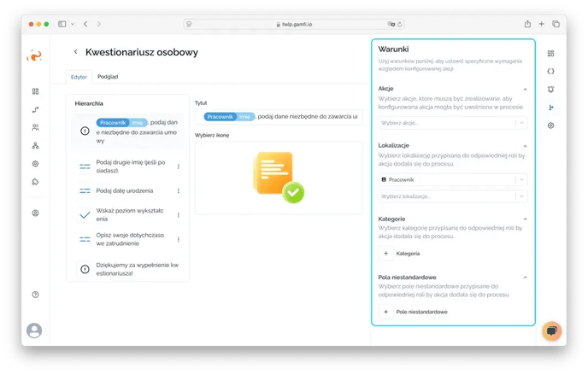The width and height of the screenshot is (588, 374).
Task: Click the plus button to add Kategoria
Action: pos(385,254)
